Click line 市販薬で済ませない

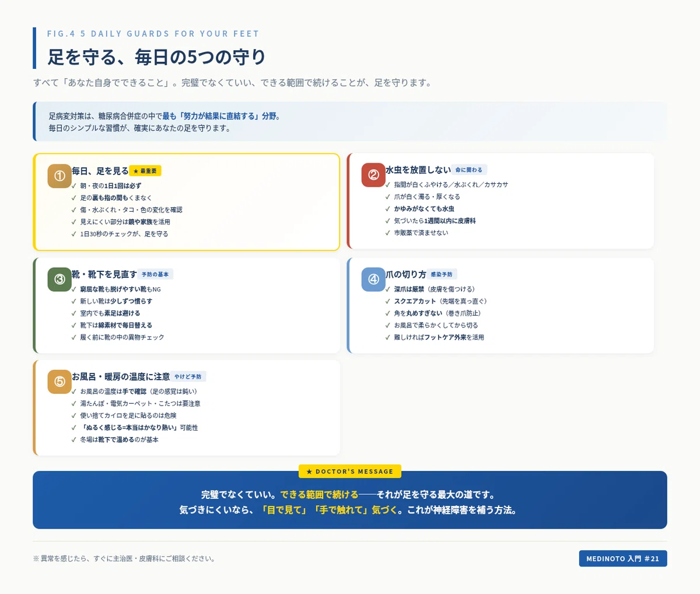[421, 233]
